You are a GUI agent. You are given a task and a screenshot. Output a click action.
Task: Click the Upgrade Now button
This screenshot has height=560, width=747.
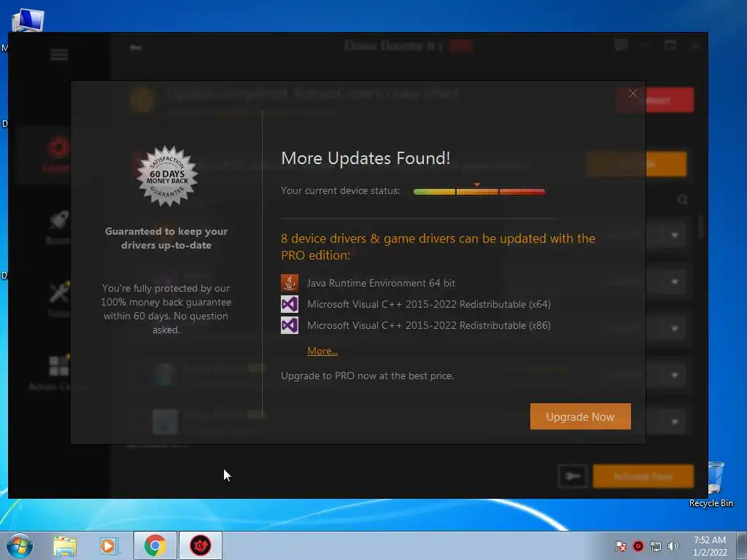[x=580, y=416]
